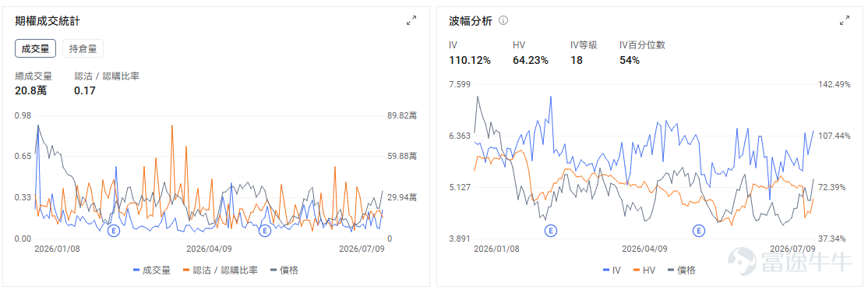Click the 波幅分析 panel title
The height and width of the screenshot is (290, 868).
pos(471,21)
